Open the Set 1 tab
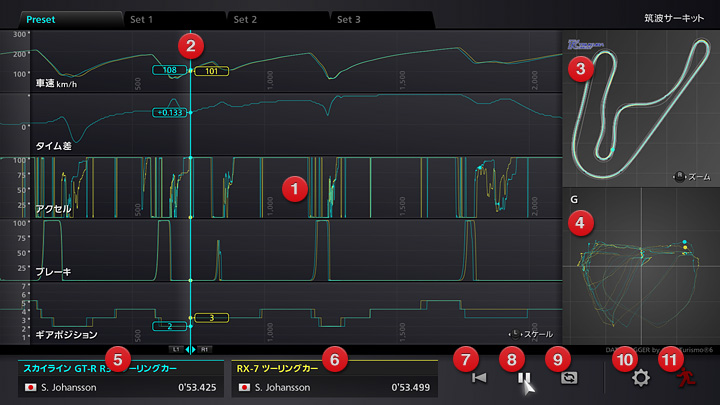Screen dimensions: 720x405 pos(170,19)
